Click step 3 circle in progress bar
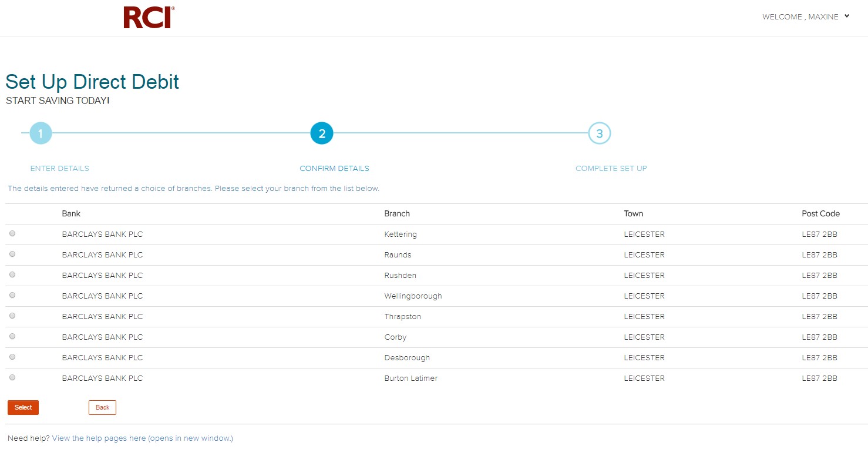Image resolution: width=868 pixels, height=449 pixels. pos(600,133)
